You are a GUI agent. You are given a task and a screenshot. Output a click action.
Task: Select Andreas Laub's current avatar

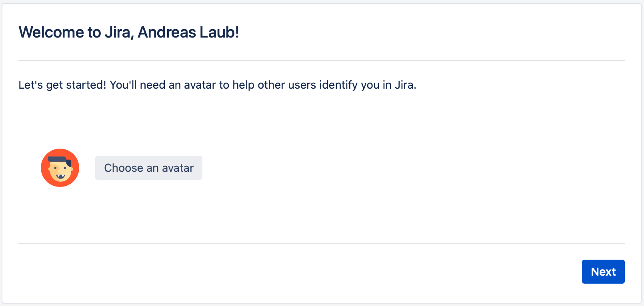click(60, 168)
